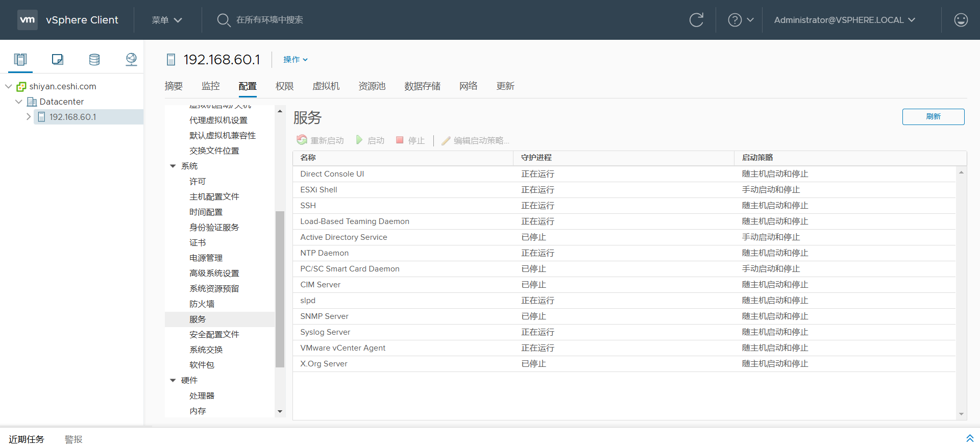The height and width of the screenshot is (447, 980).
Task: Click the search magnifier icon
Action: [x=224, y=20]
